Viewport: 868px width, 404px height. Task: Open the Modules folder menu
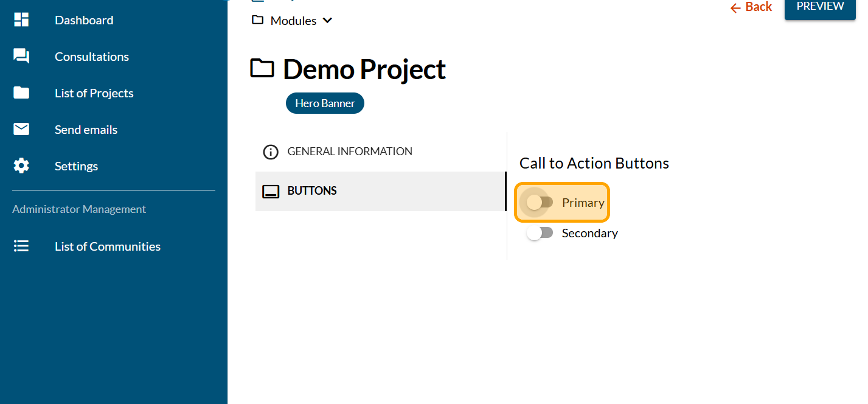(x=293, y=21)
